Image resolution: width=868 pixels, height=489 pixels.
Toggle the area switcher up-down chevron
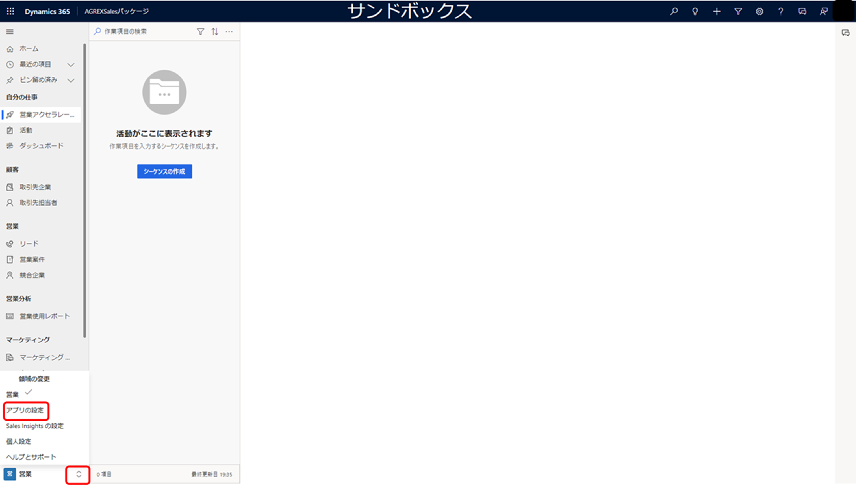pyautogui.click(x=79, y=474)
